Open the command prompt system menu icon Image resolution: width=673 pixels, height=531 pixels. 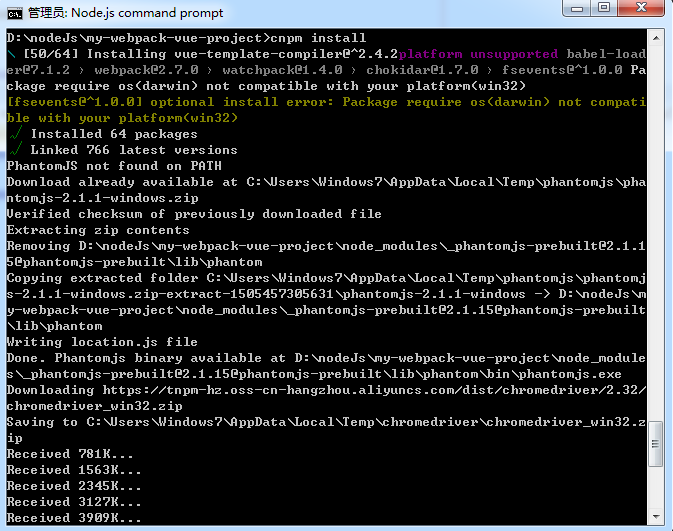click(x=14, y=13)
